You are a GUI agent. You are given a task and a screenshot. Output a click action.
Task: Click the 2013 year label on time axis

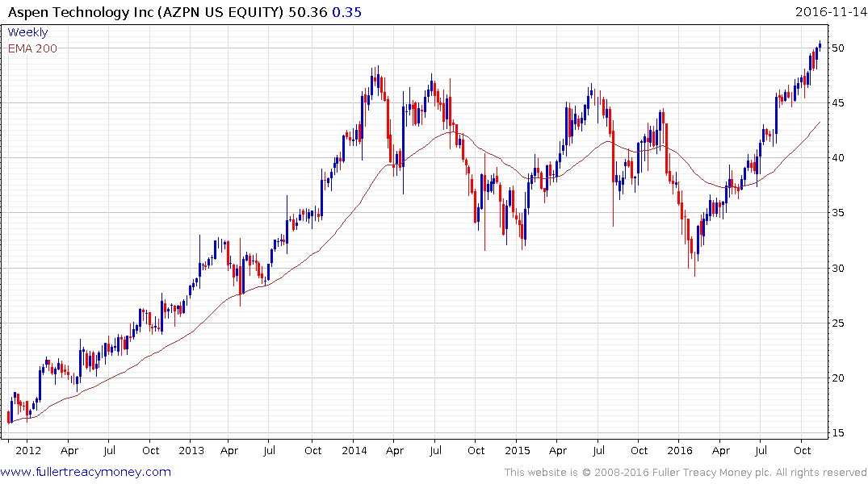pyautogui.click(x=191, y=450)
